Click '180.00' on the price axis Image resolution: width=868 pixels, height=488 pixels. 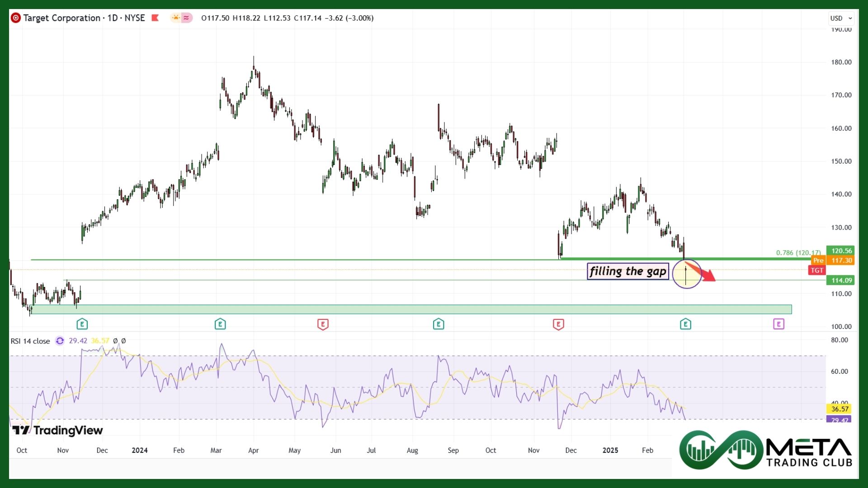click(x=841, y=62)
